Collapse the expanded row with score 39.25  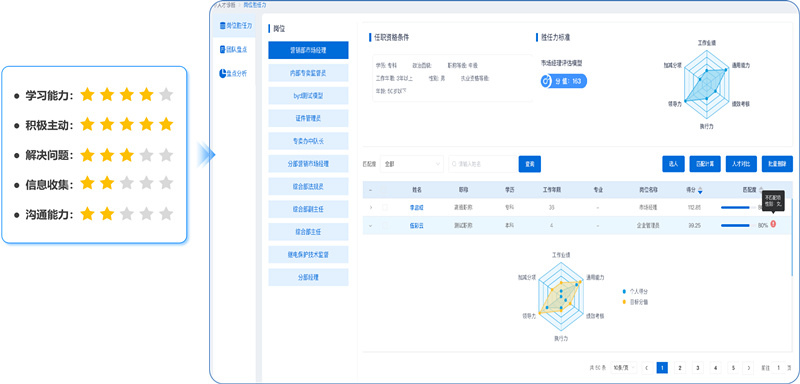(x=371, y=225)
